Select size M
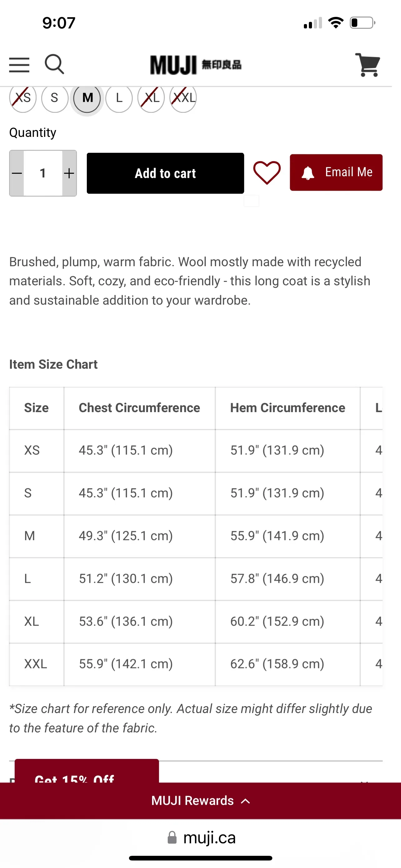The width and height of the screenshot is (401, 868). point(87,98)
